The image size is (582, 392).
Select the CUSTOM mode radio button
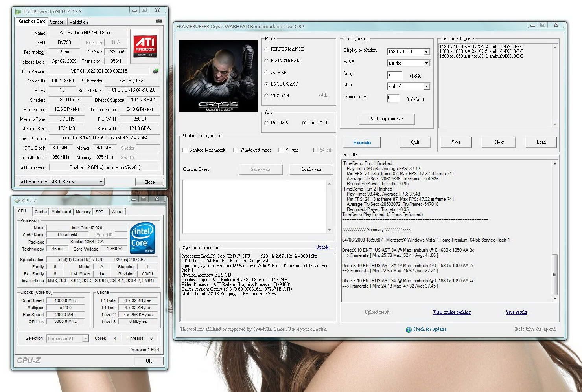[266, 96]
